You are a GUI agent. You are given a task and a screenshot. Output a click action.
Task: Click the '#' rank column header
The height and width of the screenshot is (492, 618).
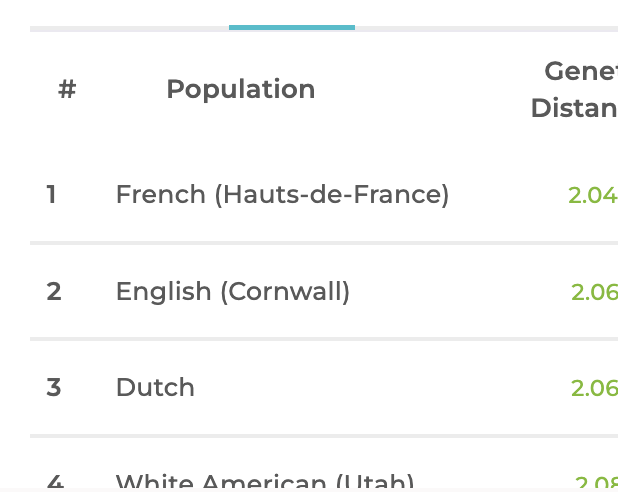point(67,90)
